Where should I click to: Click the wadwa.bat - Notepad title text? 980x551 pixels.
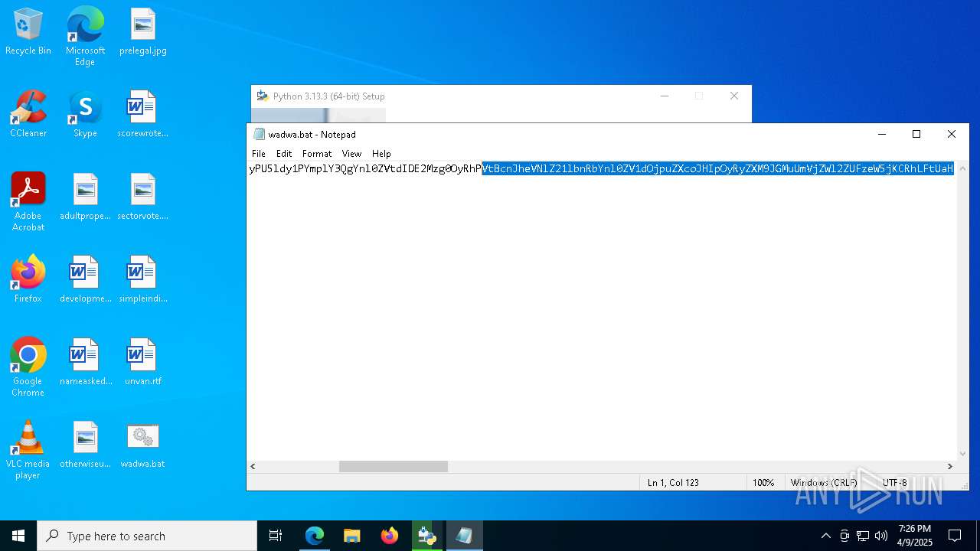pos(312,135)
